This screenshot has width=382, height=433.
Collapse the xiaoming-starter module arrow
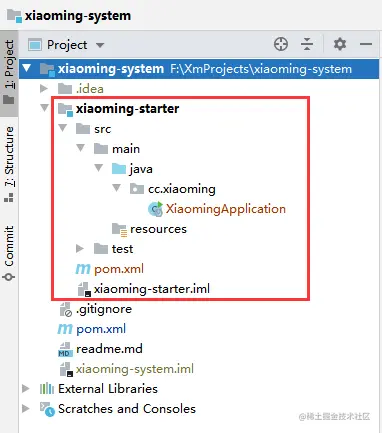coord(44,108)
